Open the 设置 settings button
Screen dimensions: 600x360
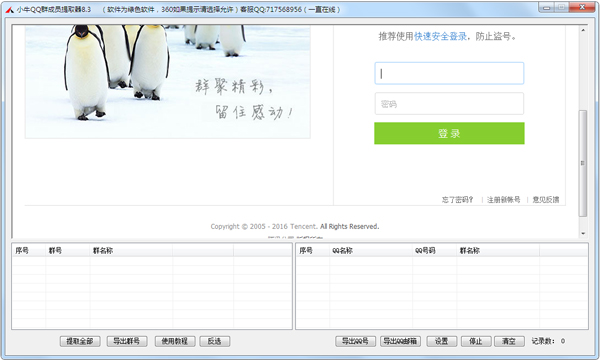(442, 341)
